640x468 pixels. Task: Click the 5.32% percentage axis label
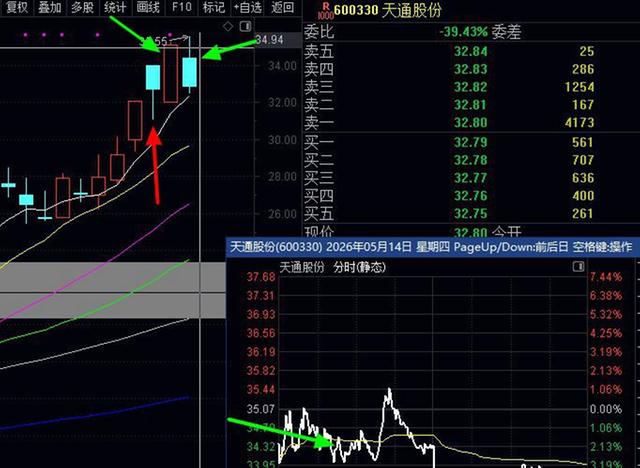tap(606, 314)
